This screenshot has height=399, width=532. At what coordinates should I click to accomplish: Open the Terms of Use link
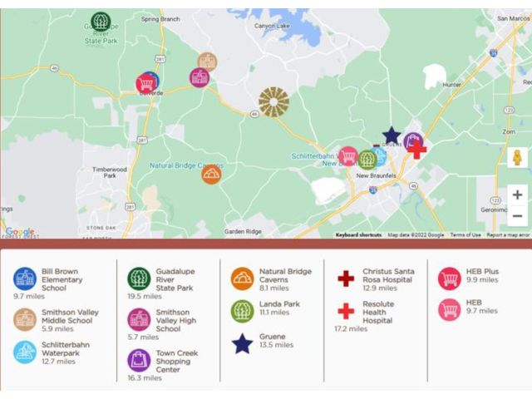pos(465,235)
